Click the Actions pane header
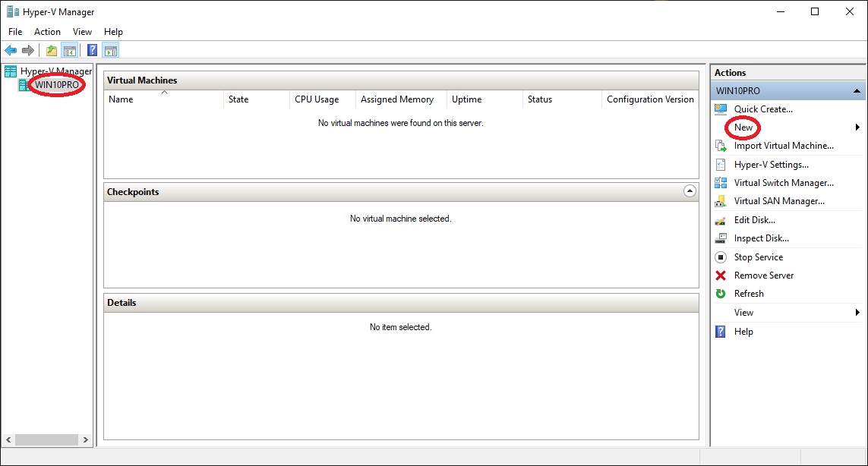 point(788,73)
